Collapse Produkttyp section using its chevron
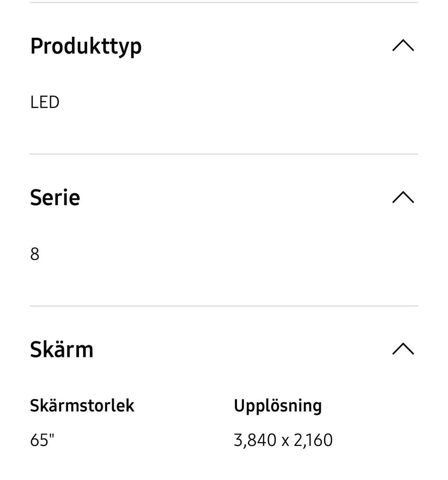This screenshot has height=480, width=448. 403,46
